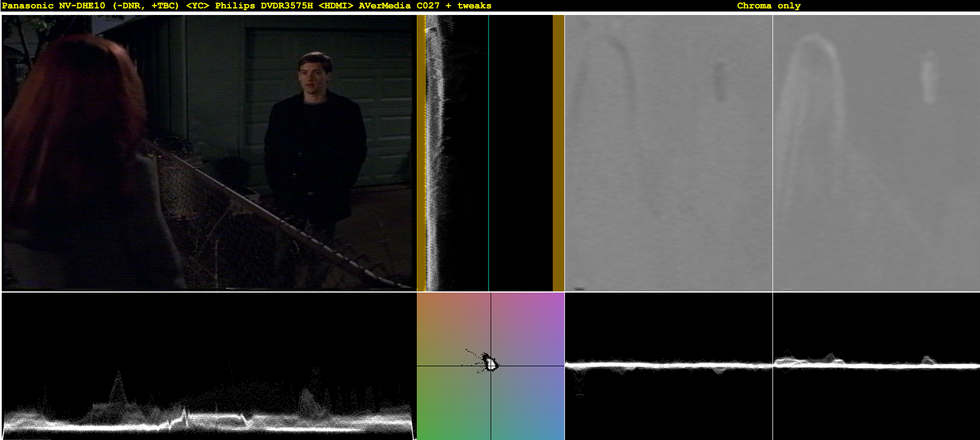Click the white vertical trace in line scope
This screenshot has width=980, height=440.
tap(435, 153)
